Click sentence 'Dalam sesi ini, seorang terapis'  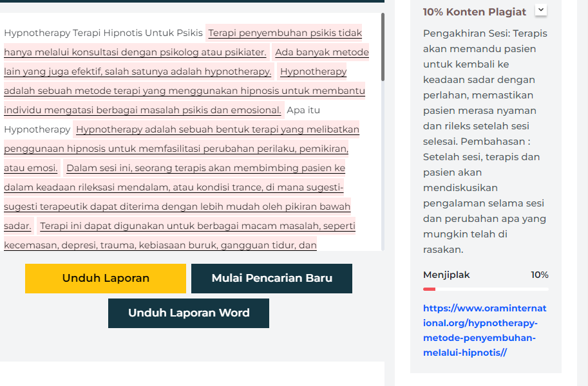(205, 168)
